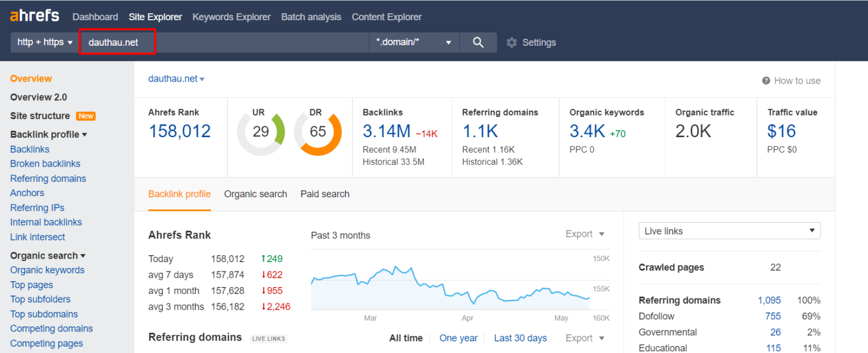Open Settings gear icon

point(512,42)
